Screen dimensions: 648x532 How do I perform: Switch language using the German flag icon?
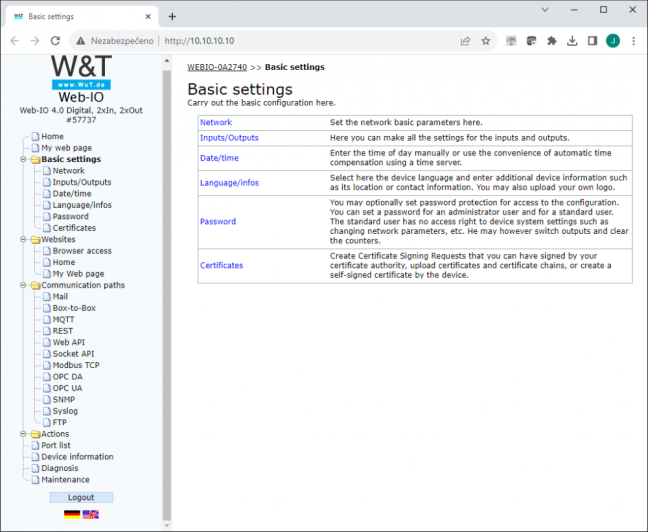[72, 514]
